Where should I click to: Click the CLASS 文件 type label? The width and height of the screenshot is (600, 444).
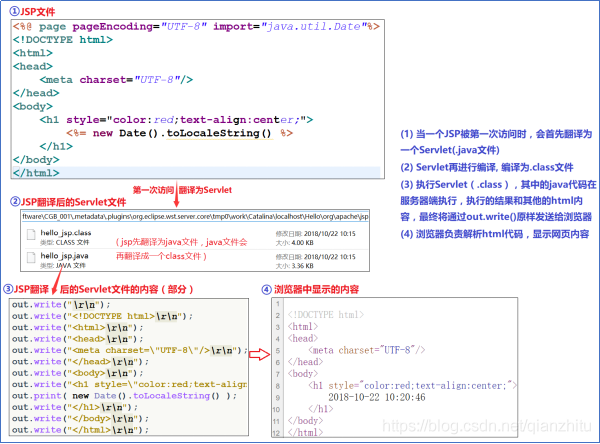[65, 242]
